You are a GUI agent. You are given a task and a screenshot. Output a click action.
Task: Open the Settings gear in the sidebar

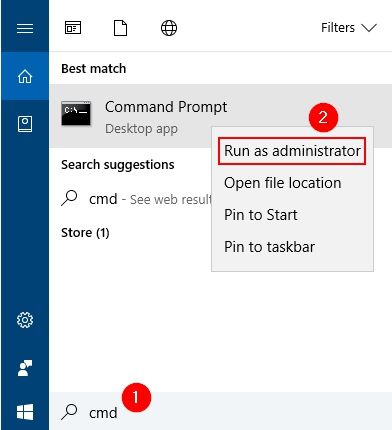click(x=25, y=320)
